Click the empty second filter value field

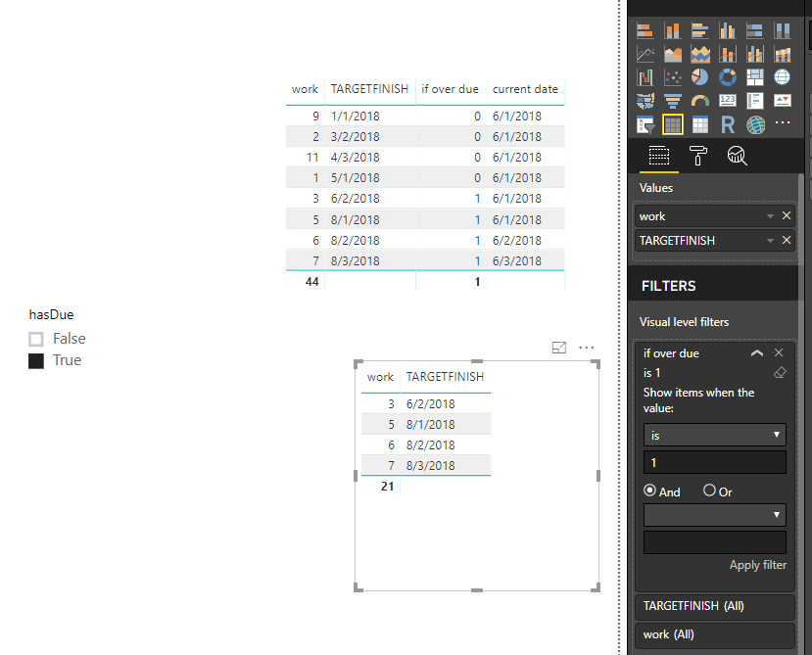[715, 542]
